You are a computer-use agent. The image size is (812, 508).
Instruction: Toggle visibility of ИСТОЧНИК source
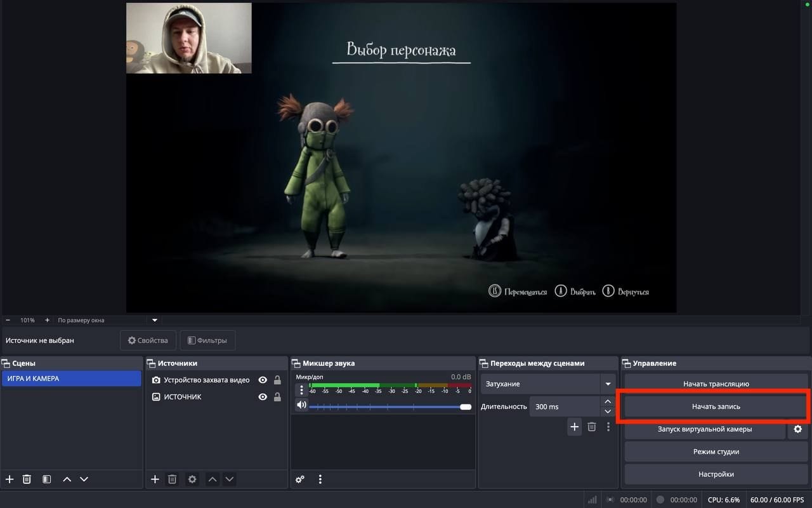tap(262, 396)
